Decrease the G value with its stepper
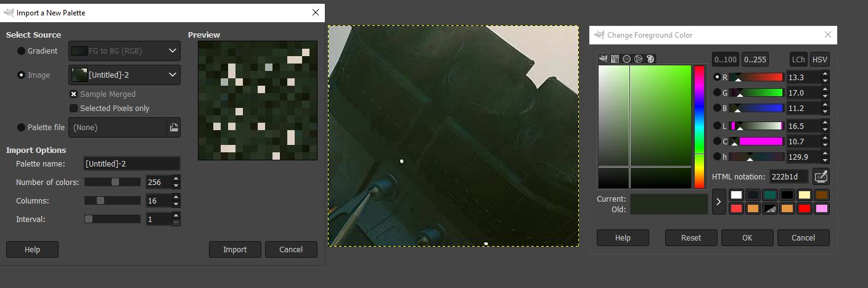This screenshot has width=868, height=288. [825, 96]
